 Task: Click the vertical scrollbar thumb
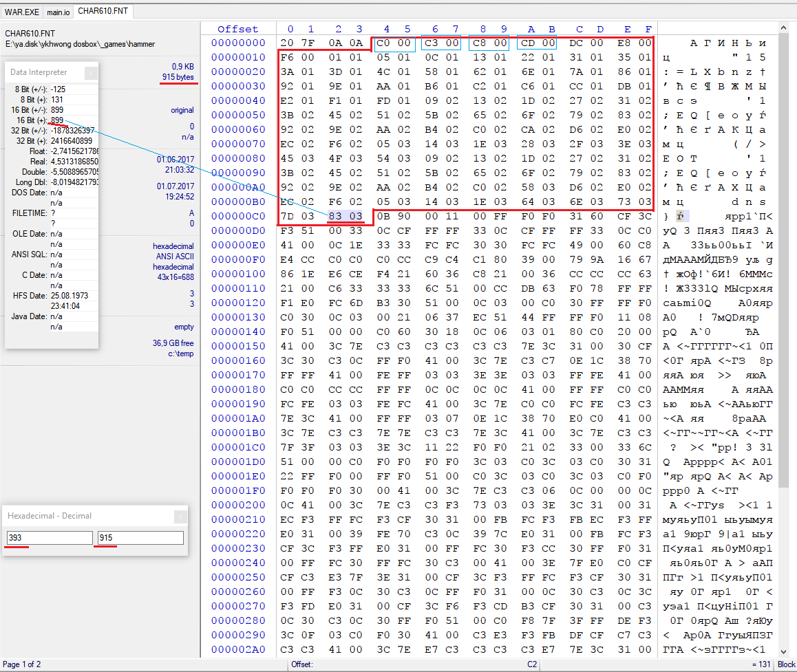point(783,261)
